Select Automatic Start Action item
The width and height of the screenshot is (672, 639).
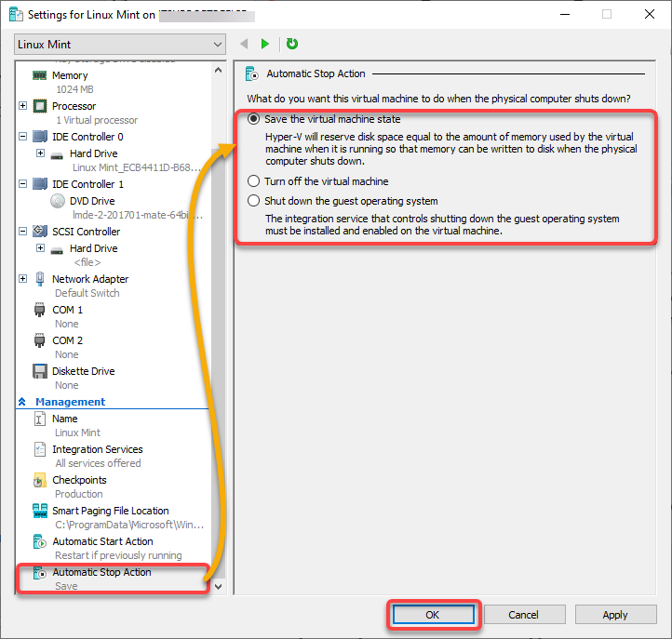[102, 541]
